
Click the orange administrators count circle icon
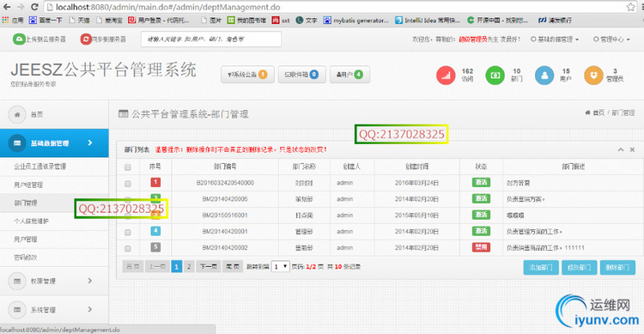coord(593,76)
